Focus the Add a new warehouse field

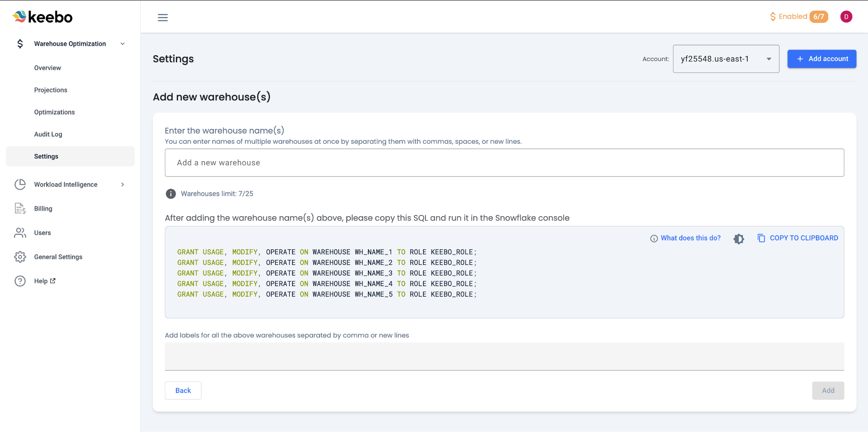pyautogui.click(x=504, y=163)
